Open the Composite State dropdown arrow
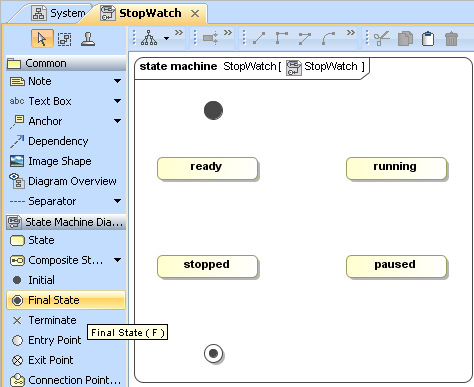 point(117,260)
